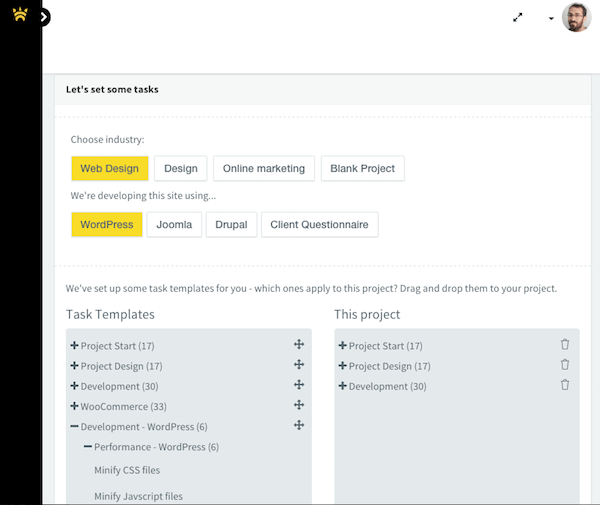Expand Project Design template in Task Templates

click(x=74, y=366)
